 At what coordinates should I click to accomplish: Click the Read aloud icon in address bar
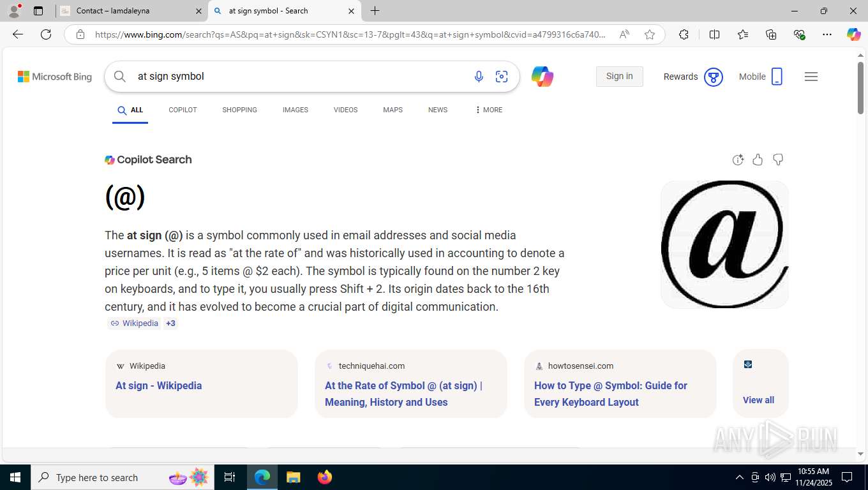point(624,34)
